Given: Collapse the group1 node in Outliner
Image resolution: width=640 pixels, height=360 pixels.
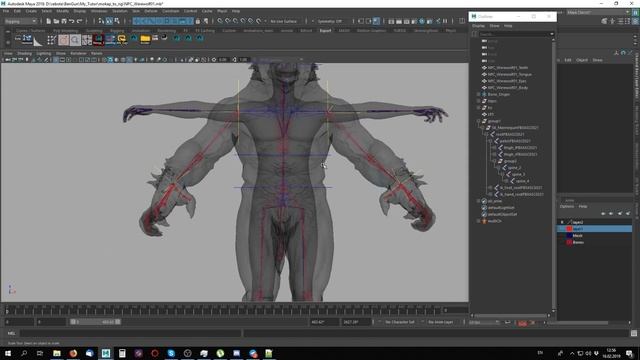Looking at the screenshot, I should (478, 121).
